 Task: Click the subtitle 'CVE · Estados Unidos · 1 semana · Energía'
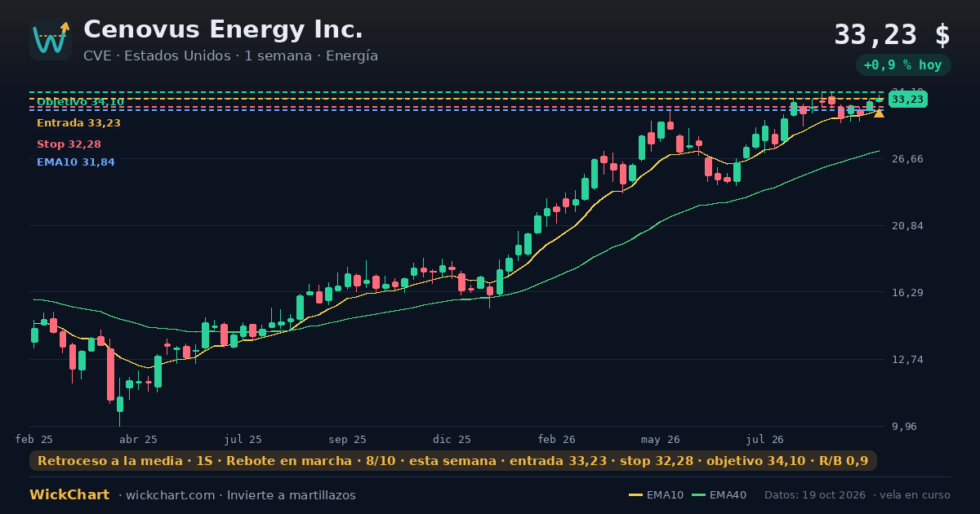pos(230,56)
